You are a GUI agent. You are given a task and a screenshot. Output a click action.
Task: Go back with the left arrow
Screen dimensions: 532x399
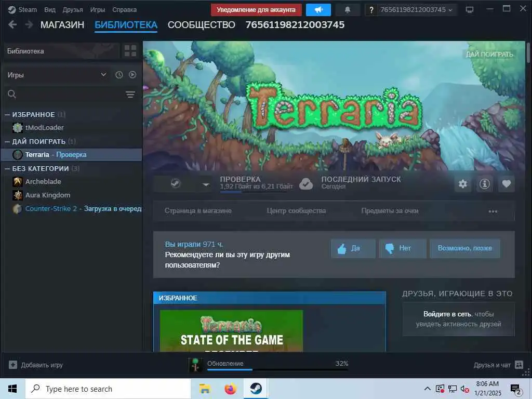12,24
